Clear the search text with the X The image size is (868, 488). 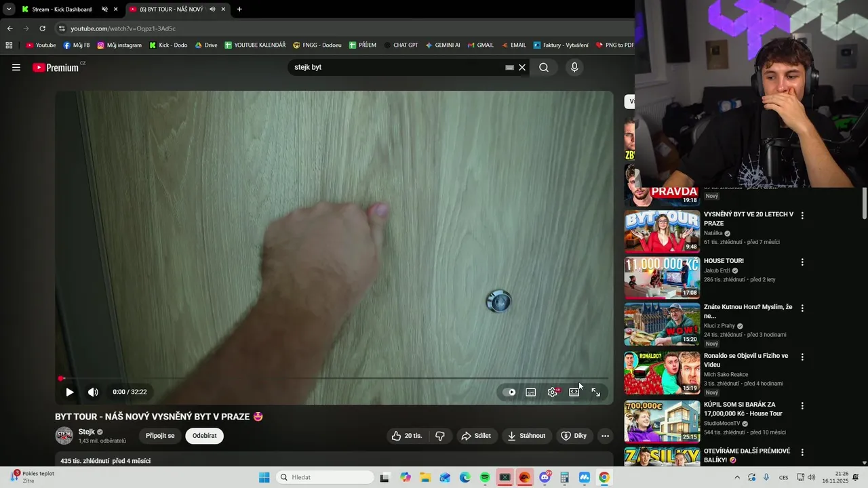[x=522, y=67]
